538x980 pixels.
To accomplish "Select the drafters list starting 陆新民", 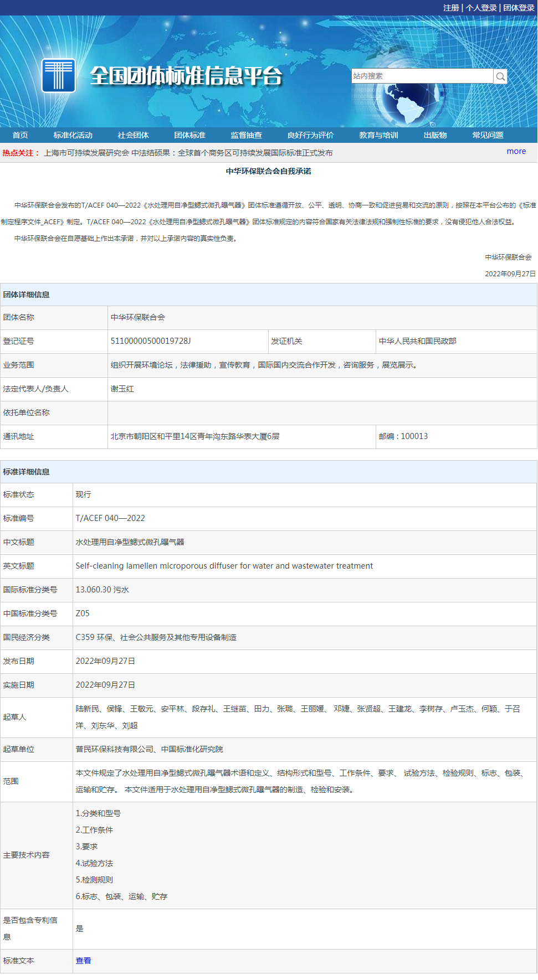I will [298, 717].
